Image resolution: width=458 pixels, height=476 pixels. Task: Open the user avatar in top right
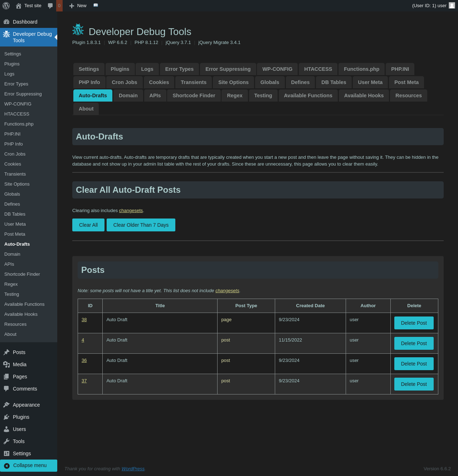452,5
